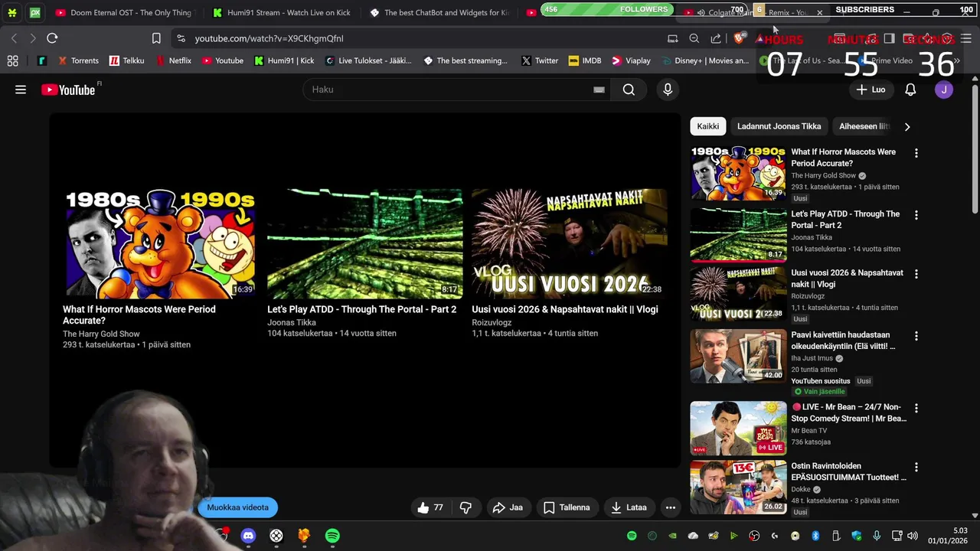Screen dimensions: 980x551
Task: Open the account avatar menu
Action: point(944,90)
